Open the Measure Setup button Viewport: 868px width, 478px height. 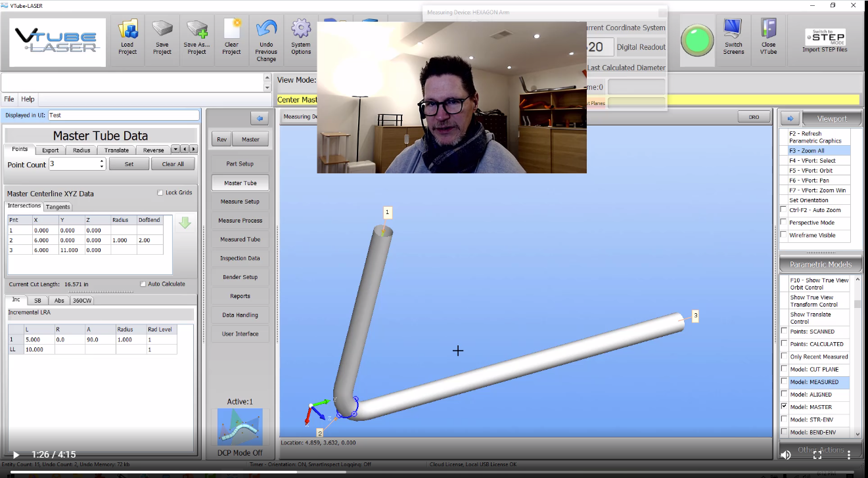click(240, 202)
